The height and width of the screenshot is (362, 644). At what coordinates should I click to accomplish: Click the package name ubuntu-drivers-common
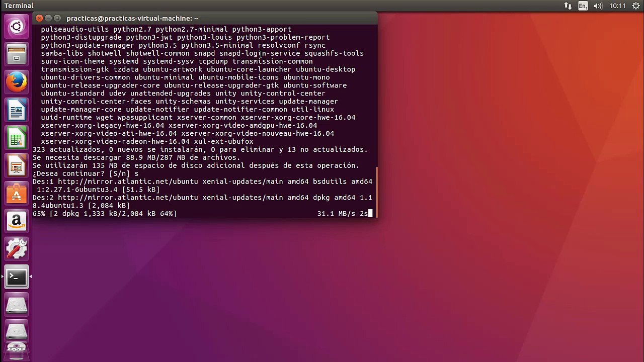[x=86, y=77]
